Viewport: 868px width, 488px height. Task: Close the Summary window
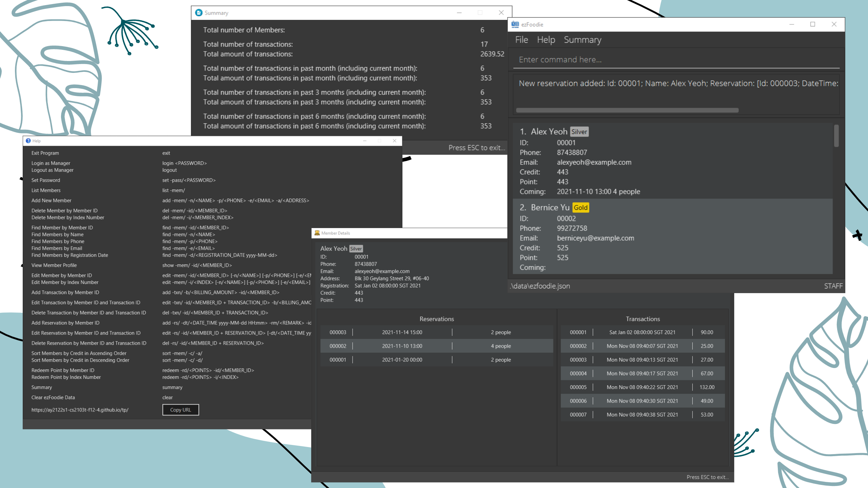(501, 13)
